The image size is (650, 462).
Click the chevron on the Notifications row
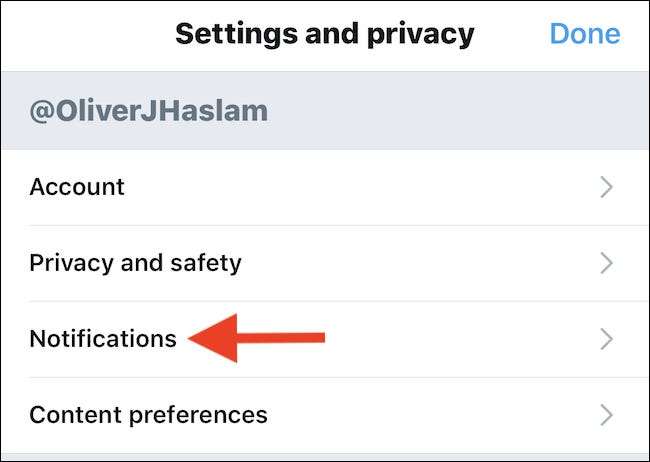(x=605, y=339)
